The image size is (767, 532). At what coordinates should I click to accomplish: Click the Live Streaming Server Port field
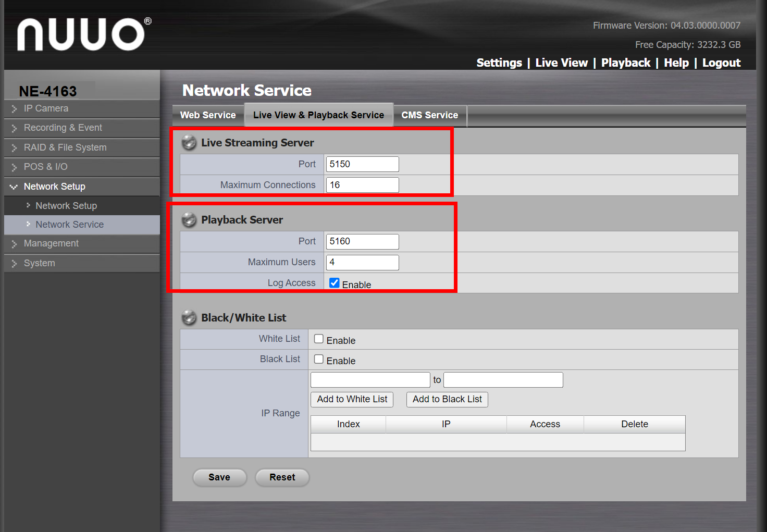pyautogui.click(x=362, y=164)
